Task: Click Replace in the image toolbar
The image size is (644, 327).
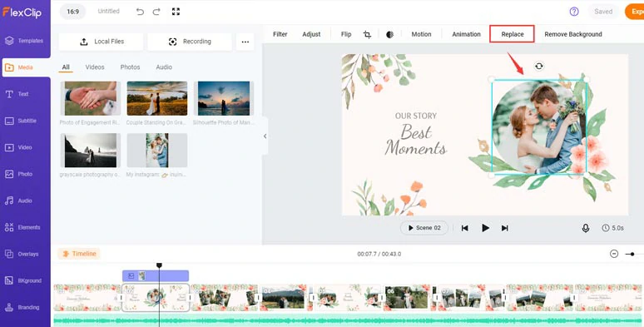Action: coord(513,34)
